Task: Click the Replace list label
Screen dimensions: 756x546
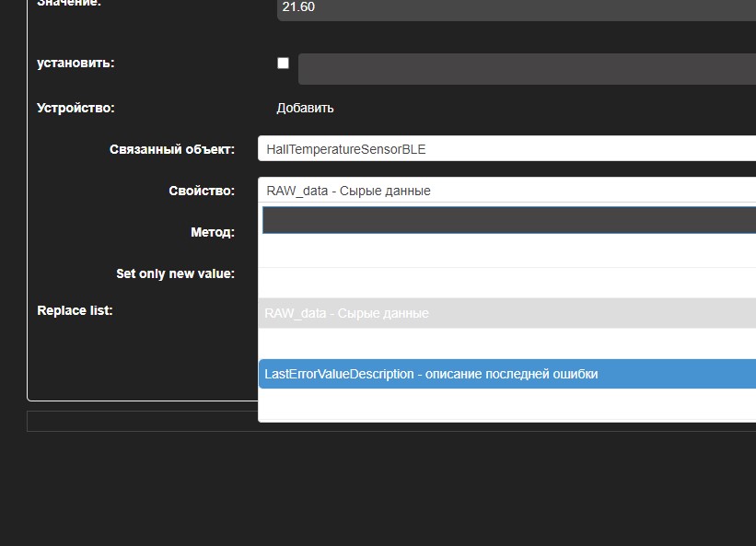Action: 75,310
